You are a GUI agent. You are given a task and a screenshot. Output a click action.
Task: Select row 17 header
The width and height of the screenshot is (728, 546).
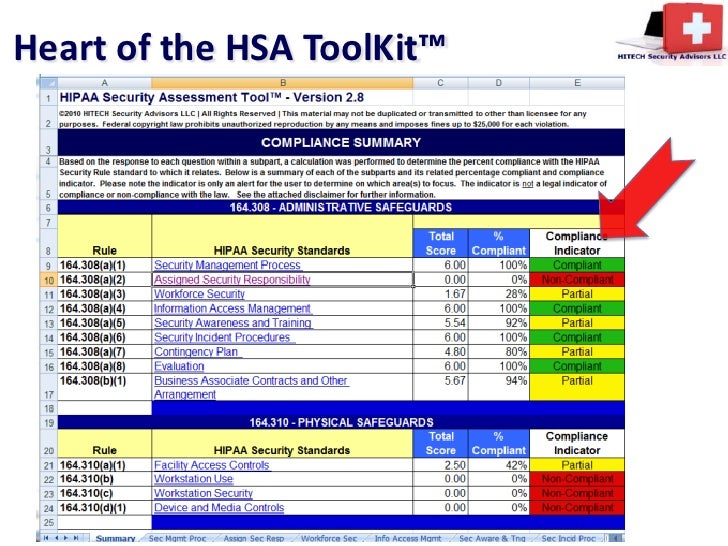(48, 388)
